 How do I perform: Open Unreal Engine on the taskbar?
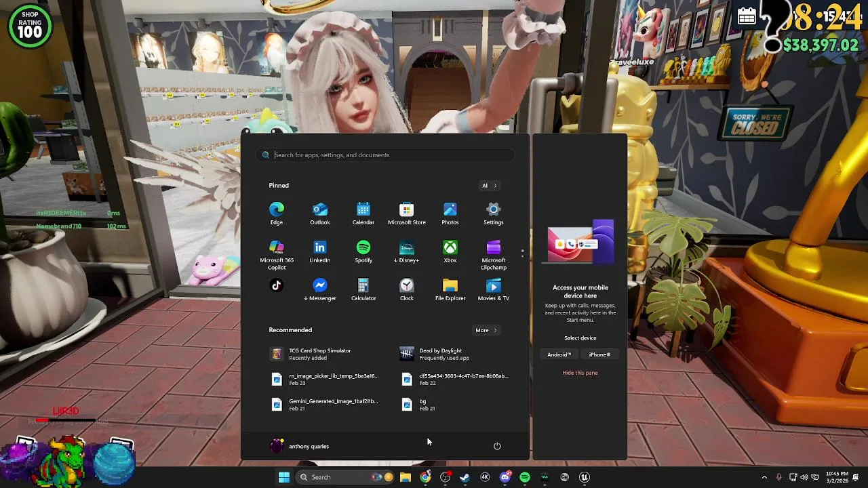point(584,477)
